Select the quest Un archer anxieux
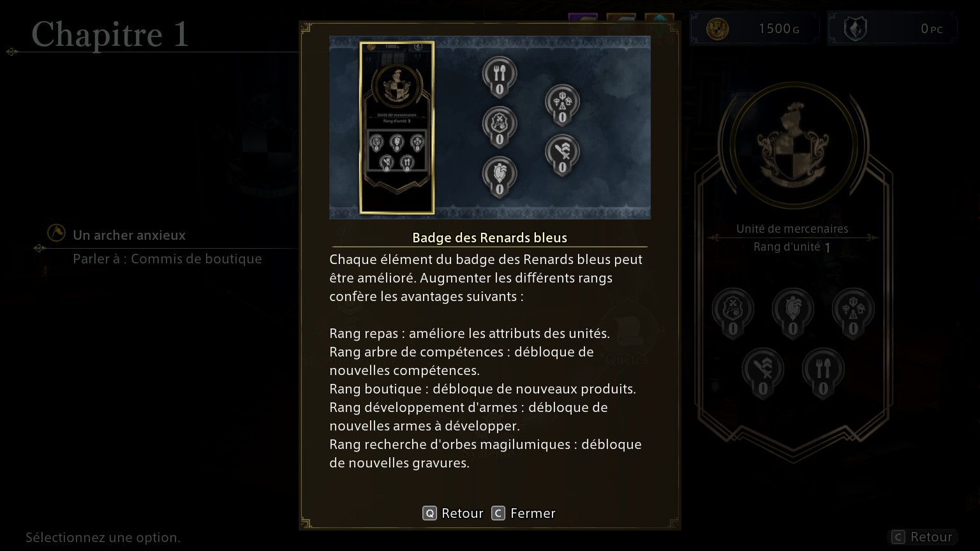Screen dimensions: 980x551 [129, 235]
